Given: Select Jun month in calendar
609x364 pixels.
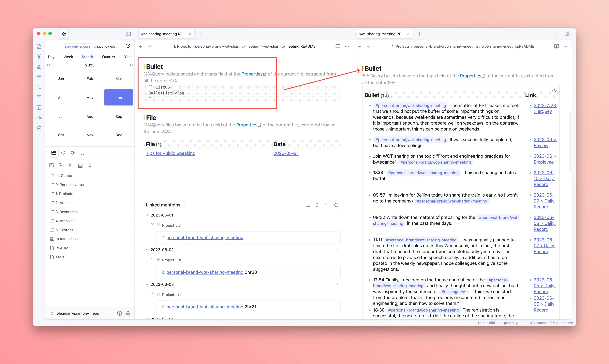Looking at the screenshot, I should [119, 98].
